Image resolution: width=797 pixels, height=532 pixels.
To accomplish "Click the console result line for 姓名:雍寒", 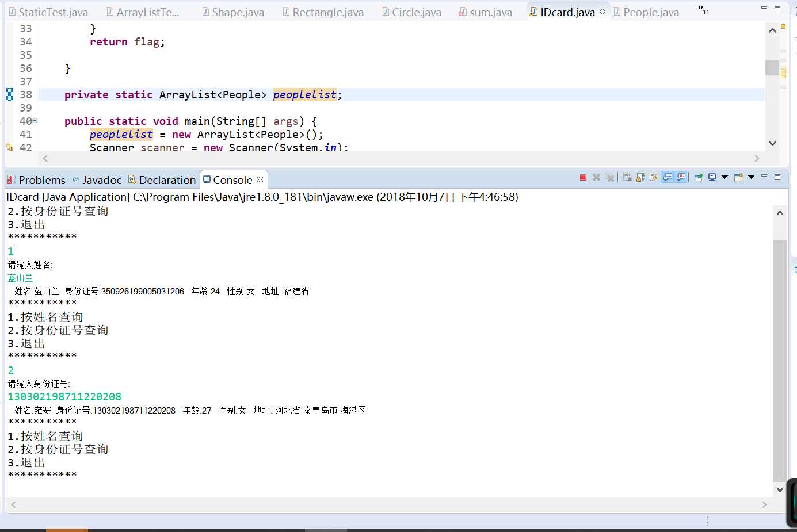I will (190, 410).
